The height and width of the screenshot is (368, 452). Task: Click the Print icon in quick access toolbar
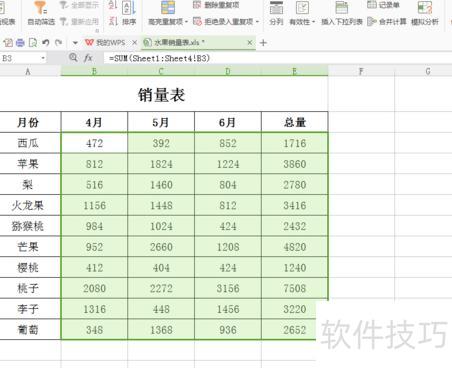point(20,43)
